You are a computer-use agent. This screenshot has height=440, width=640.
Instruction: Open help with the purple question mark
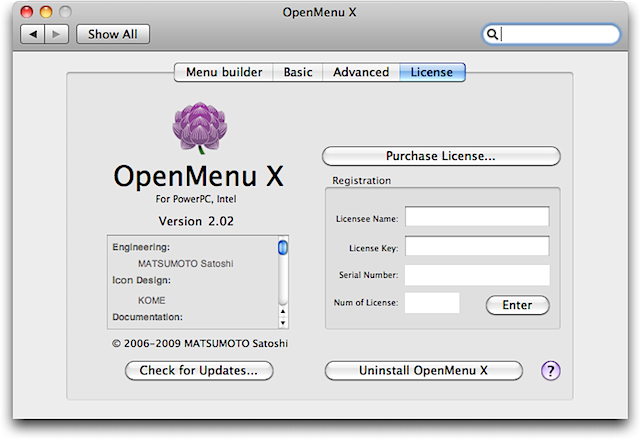(551, 371)
